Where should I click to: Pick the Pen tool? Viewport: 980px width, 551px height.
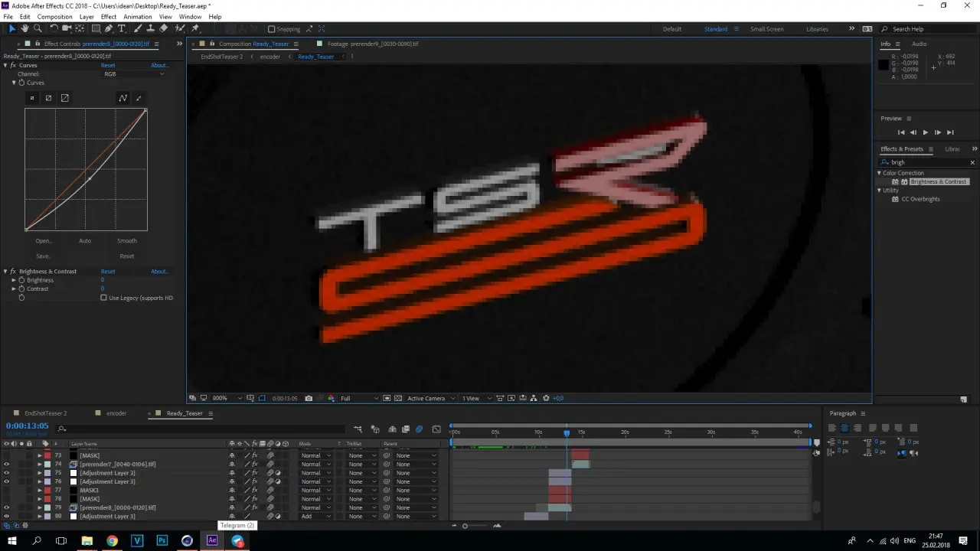(109, 29)
